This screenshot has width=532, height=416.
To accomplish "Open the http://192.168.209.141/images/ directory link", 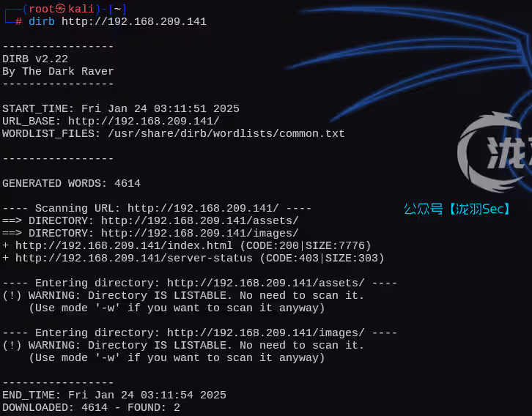I will coord(200,233).
